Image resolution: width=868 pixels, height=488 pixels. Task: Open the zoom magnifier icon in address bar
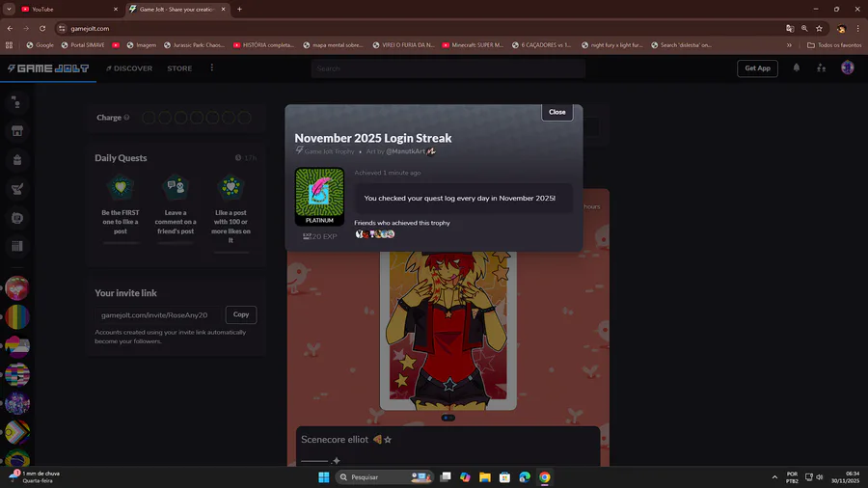804,28
